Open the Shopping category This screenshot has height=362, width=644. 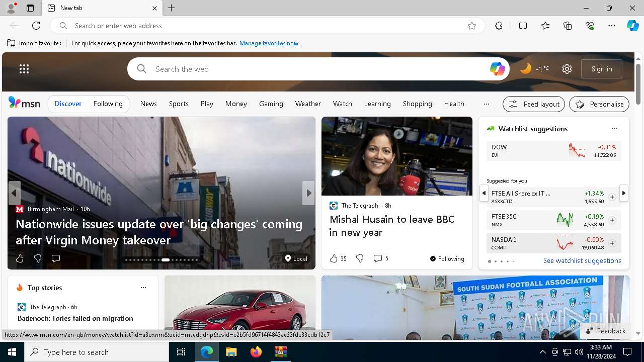tap(418, 104)
